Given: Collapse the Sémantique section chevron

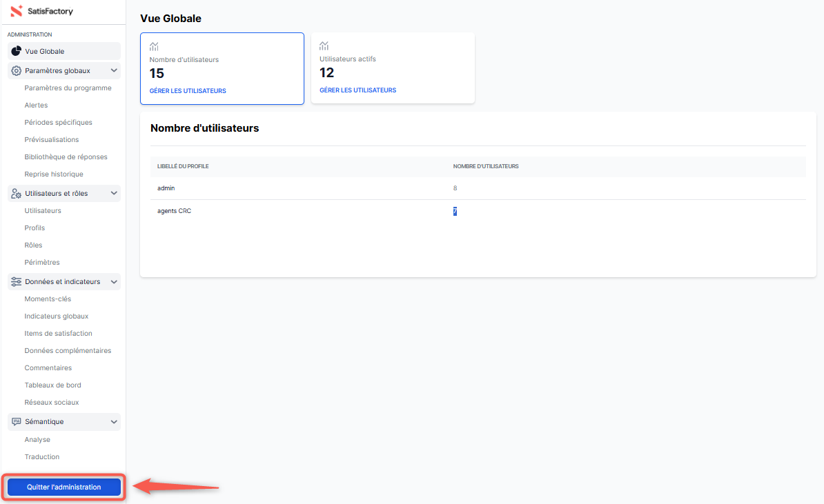Looking at the screenshot, I should click(114, 421).
